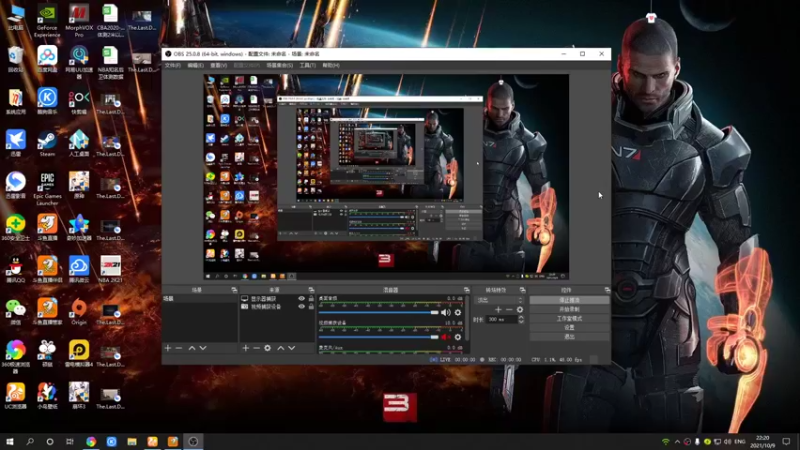Image resolution: width=800 pixels, height=450 pixels.
Task: Open taskbar search magnifier
Action: pyautogui.click(x=30, y=441)
